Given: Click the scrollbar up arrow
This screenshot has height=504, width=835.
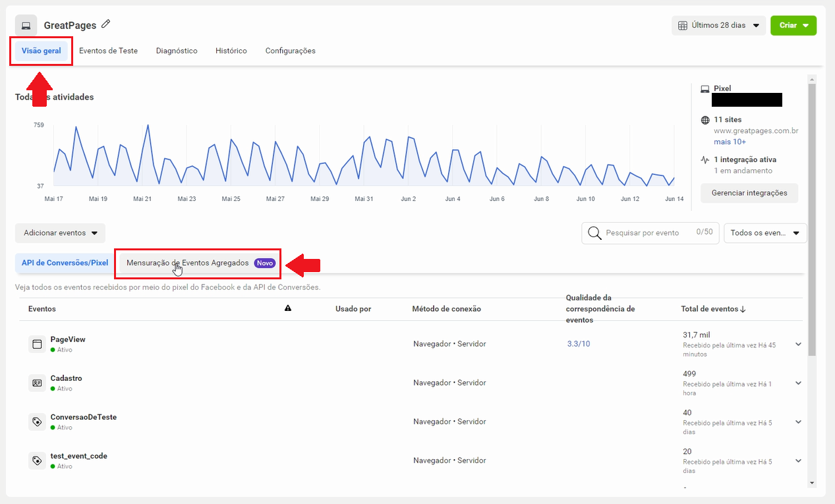Looking at the screenshot, I should (x=812, y=78).
